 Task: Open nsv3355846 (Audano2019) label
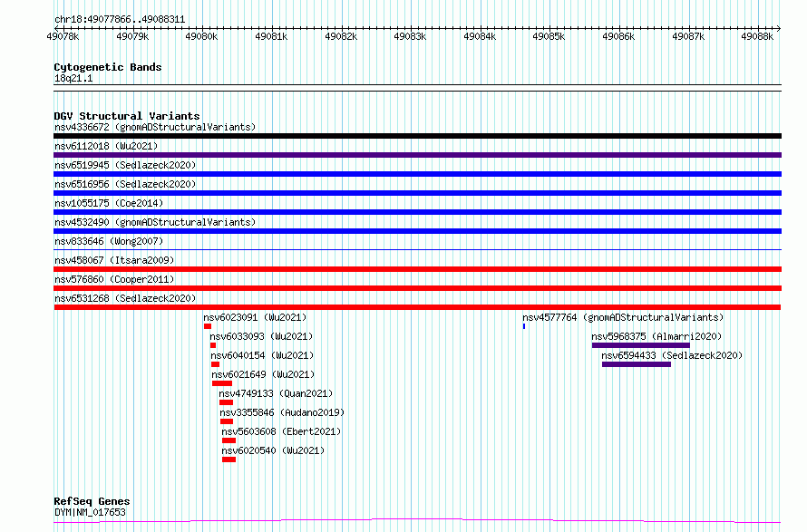point(282,412)
